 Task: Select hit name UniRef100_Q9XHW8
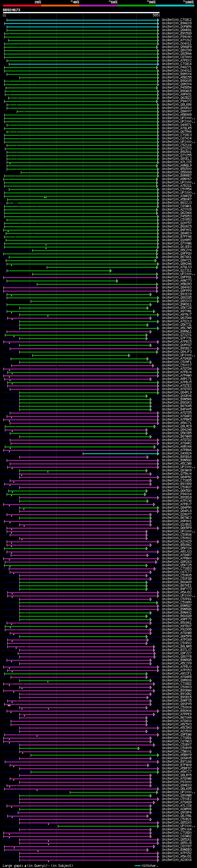pos(177,796)
